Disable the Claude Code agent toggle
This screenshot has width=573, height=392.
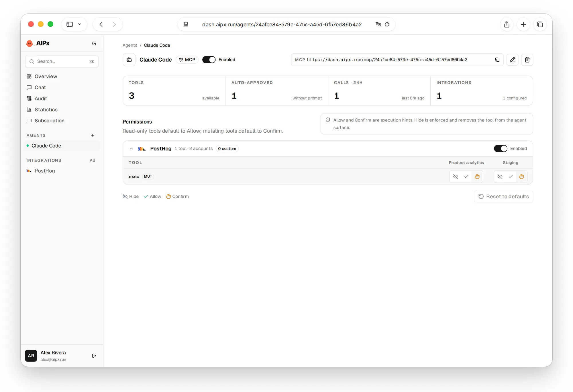click(x=209, y=60)
